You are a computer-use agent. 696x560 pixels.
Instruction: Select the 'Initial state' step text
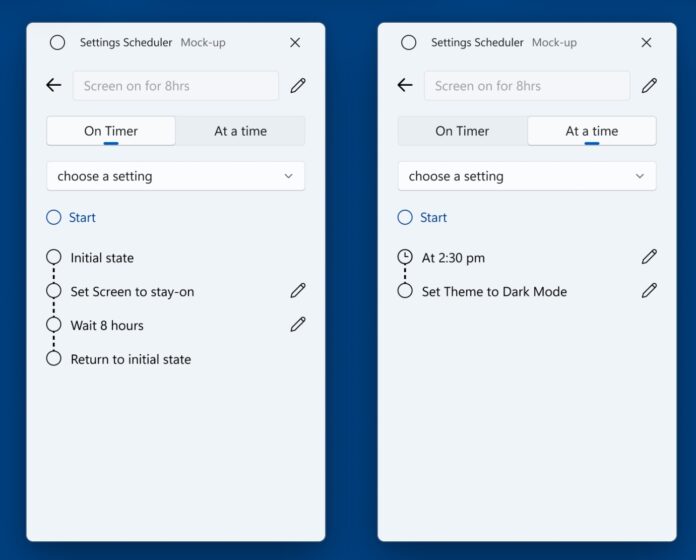click(x=102, y=258)
